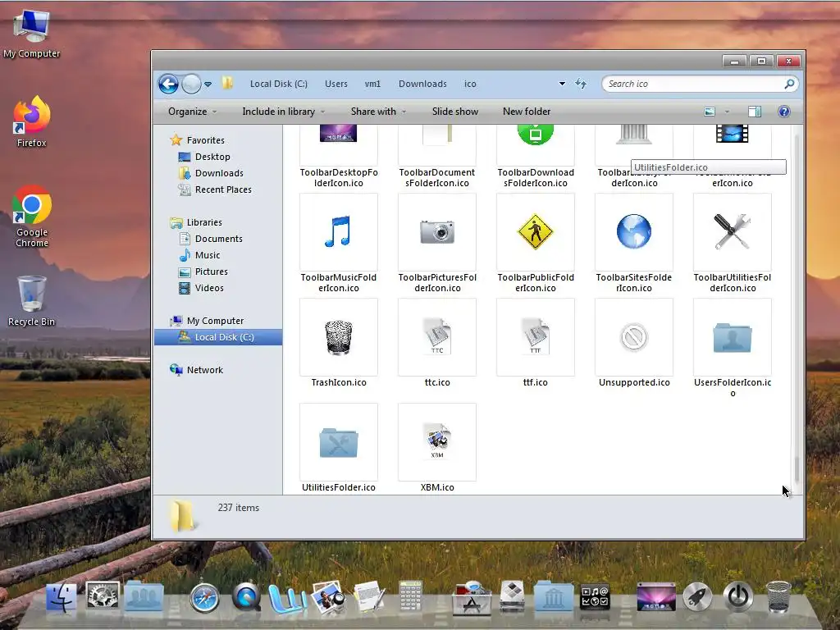Select the UsersFolderIcon.ico file
The width and height of the screenshot is (840, 630).
[733, 348]
